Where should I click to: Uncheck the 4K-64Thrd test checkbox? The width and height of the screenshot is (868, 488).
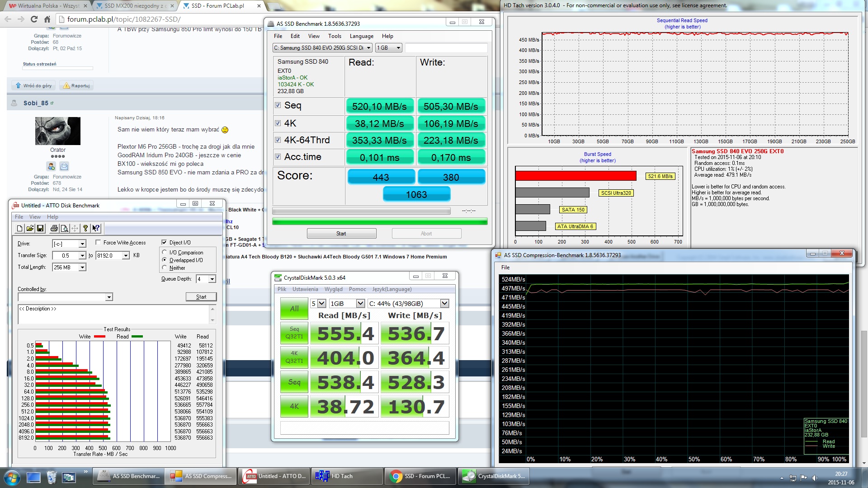pyautogui.click(x=278, y=140)
